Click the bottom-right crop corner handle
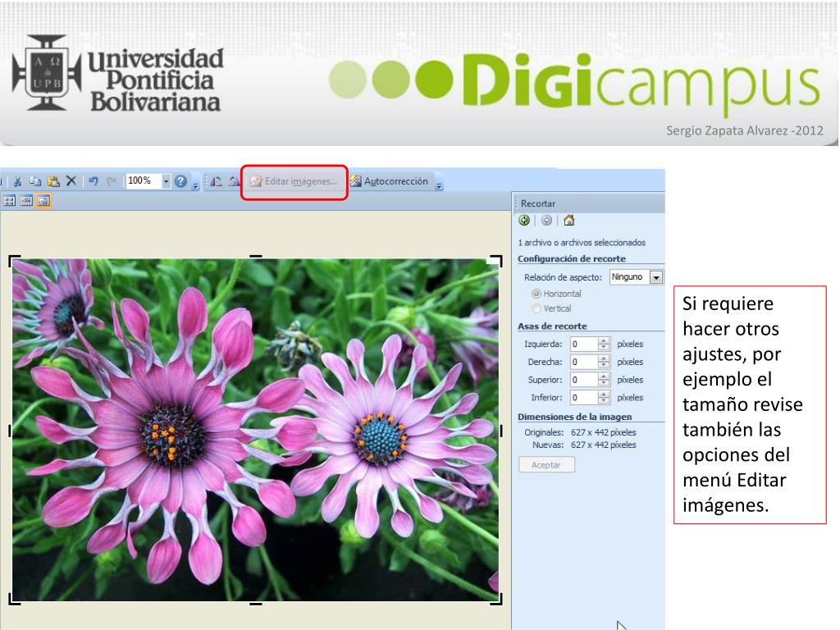840x630 pixels. coord(496,599)
